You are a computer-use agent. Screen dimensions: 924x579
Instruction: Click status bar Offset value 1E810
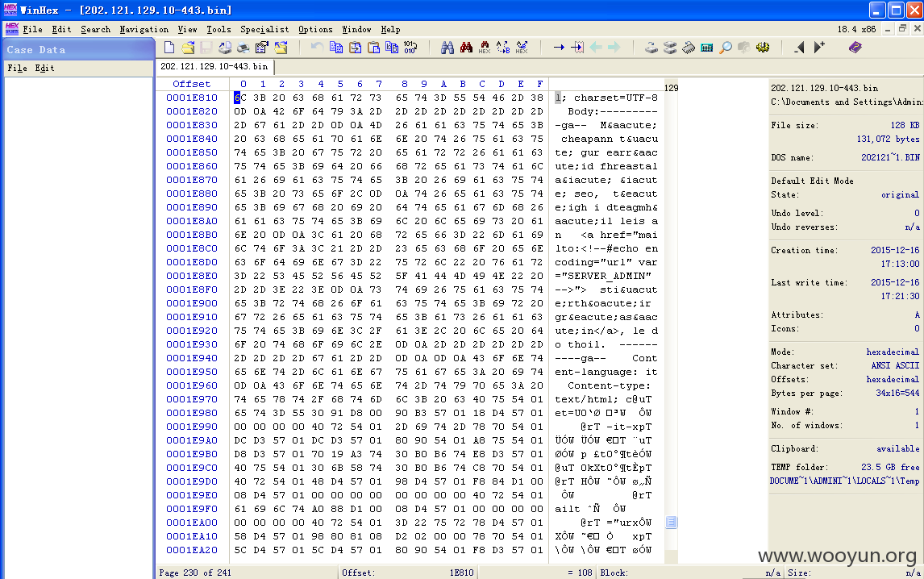(x=461, y=573)
